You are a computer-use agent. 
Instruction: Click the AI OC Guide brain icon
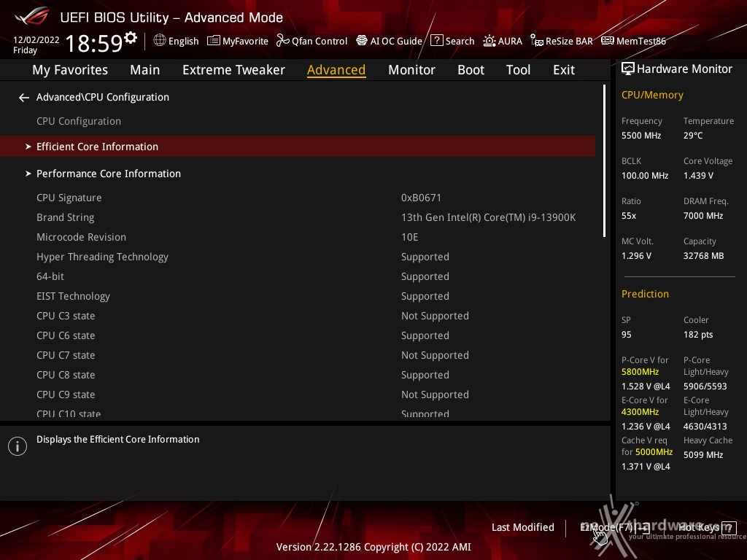coord(362,41)
